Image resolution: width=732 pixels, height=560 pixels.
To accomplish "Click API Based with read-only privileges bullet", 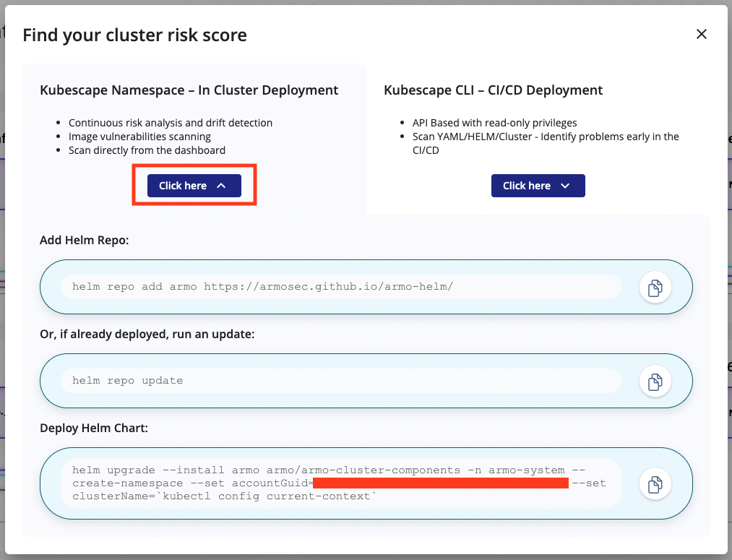I will [x=494, y=123].
